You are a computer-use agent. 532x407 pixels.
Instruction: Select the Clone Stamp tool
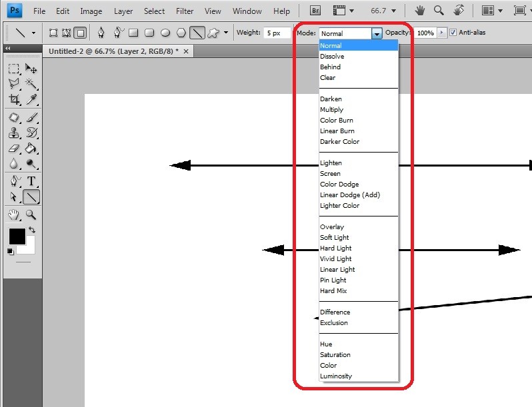click(13, 133)
